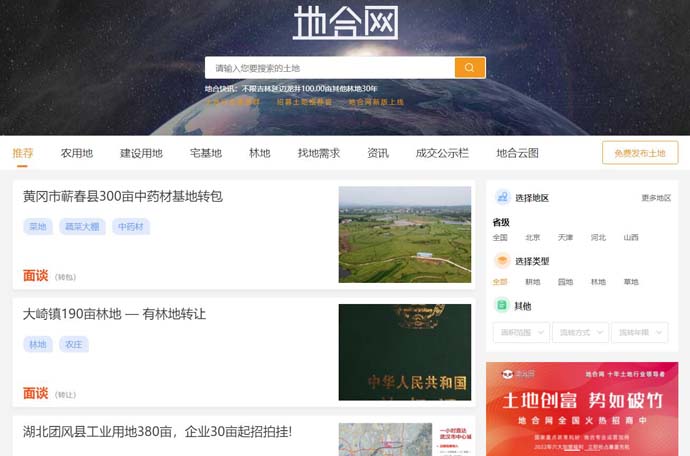690x456 pixels.
Task: Open the 地合云图 tab
Action: tap(517, 153)
